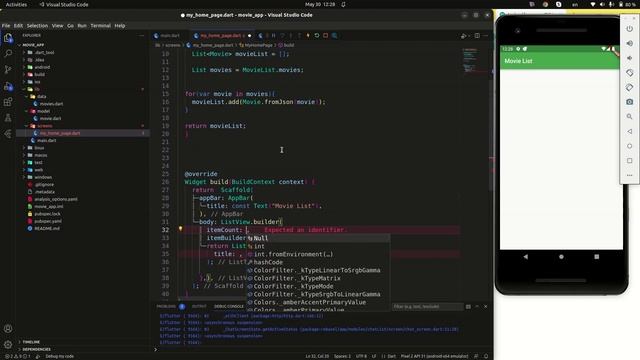Tap the Android recents button on phone screen

[596, 257]
